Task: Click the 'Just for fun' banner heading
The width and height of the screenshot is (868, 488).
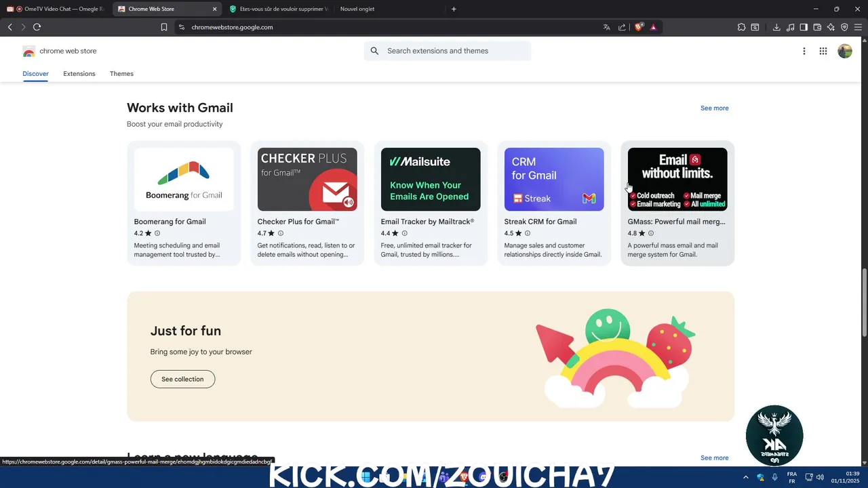Action: [x=185, y=331]
